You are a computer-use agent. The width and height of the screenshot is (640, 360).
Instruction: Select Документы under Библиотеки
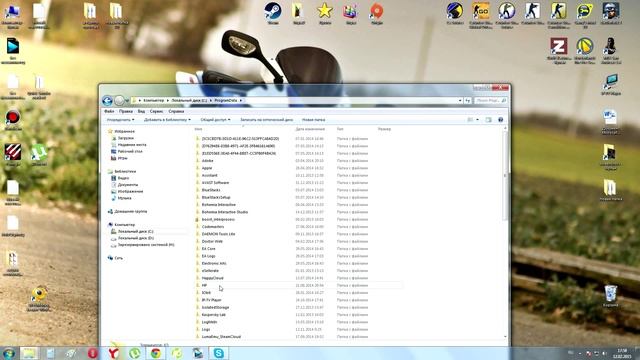[x=128, y=185]
